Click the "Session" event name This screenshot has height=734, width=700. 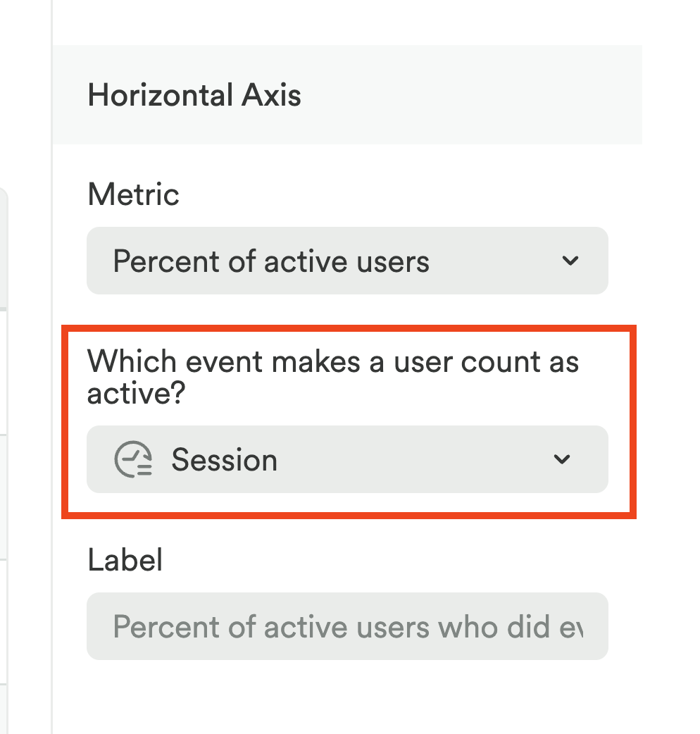225,461
